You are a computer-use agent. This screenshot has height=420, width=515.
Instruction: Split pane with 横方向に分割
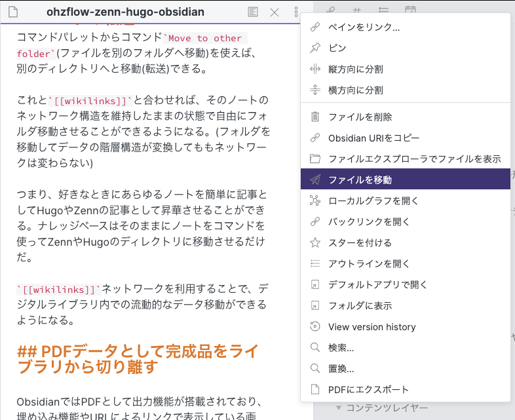tap(406, 90)
